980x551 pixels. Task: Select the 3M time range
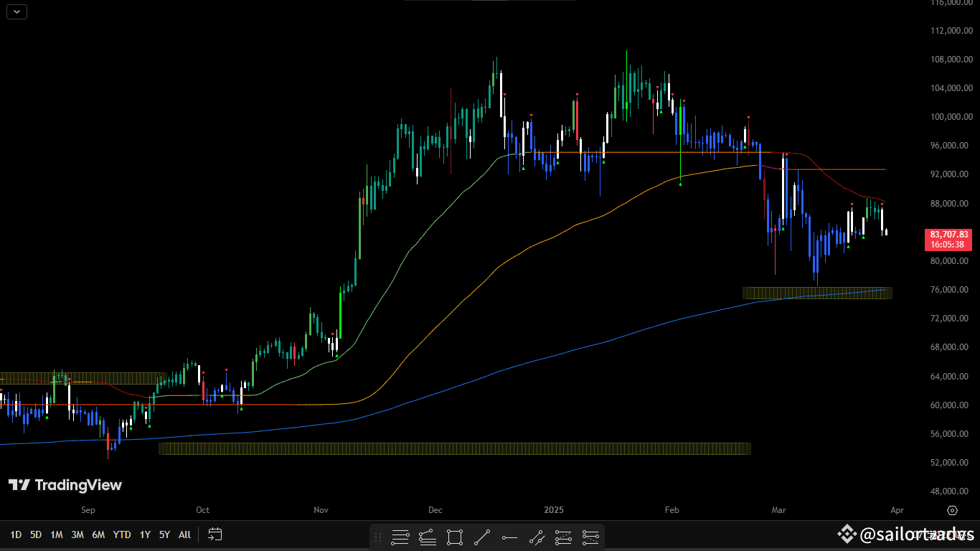(x=77, y=534)
